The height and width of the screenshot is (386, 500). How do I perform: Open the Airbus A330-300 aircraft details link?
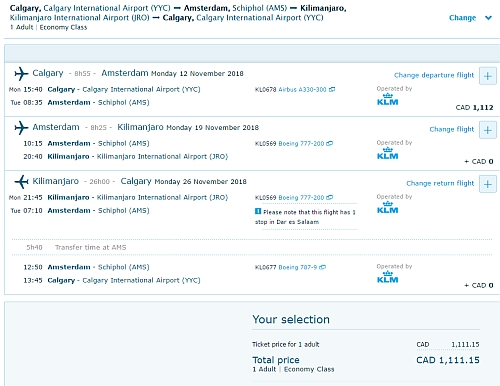[x=302, y=89]
